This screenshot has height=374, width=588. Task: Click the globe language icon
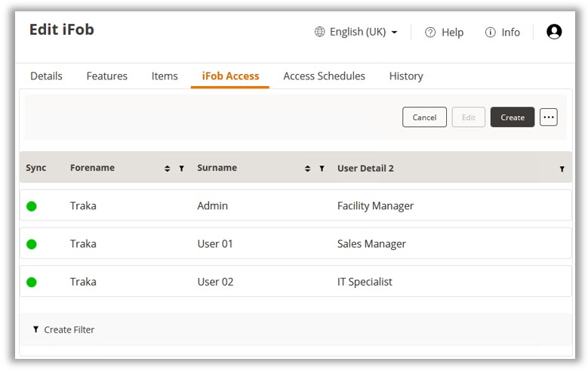(x=320, y=32)
